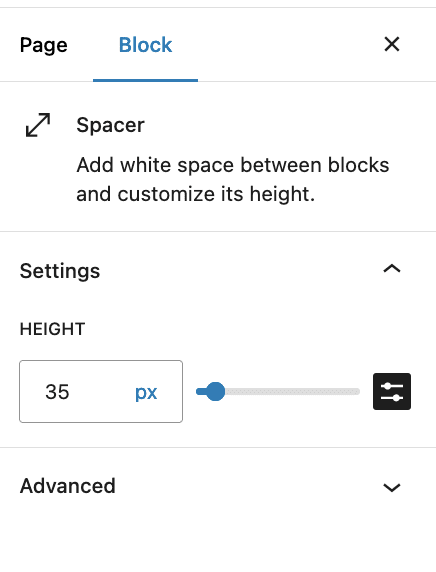Click the Spacer block diagonal arrows icon

click(38, 125)
